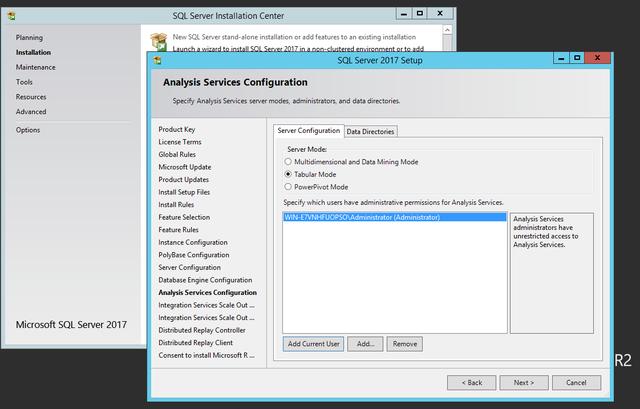This screenshot has width=640, height=409.
Task: Click Feature Selection step in setup list
Action: click(184, 217)
